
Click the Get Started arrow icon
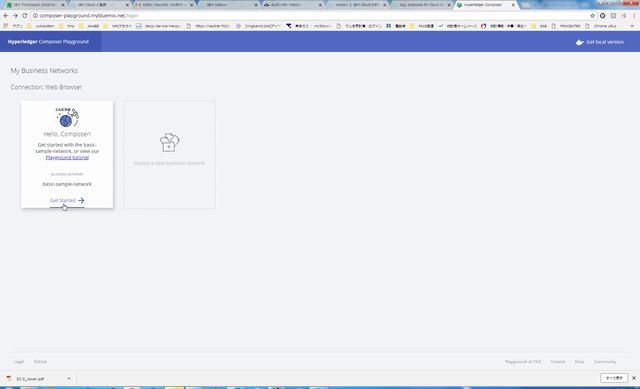(81, 200)
